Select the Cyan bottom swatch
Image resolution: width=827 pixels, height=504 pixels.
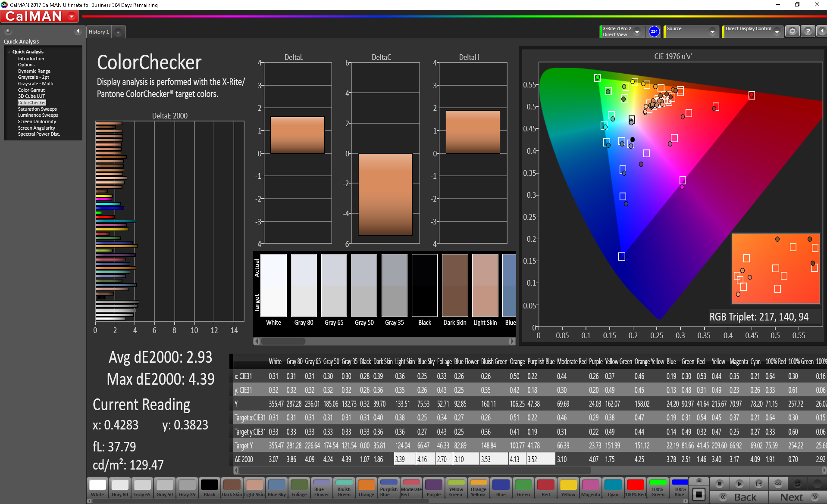613,488
